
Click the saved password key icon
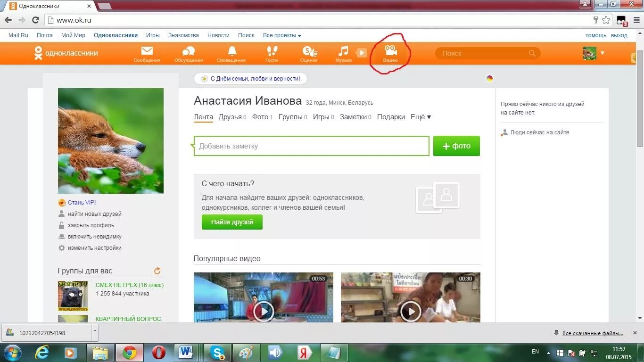click(595, 20)
